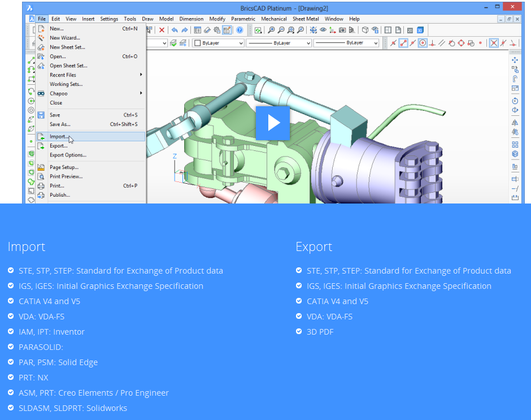Click the Zoom Out magnifier icon

(x=281, y=30)
